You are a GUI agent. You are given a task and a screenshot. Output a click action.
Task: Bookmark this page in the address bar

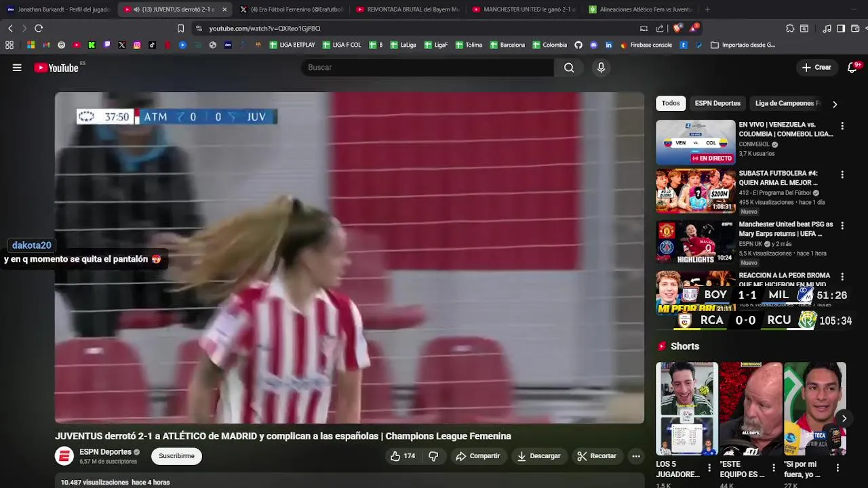pyautogui.click(x=180, y=28)
